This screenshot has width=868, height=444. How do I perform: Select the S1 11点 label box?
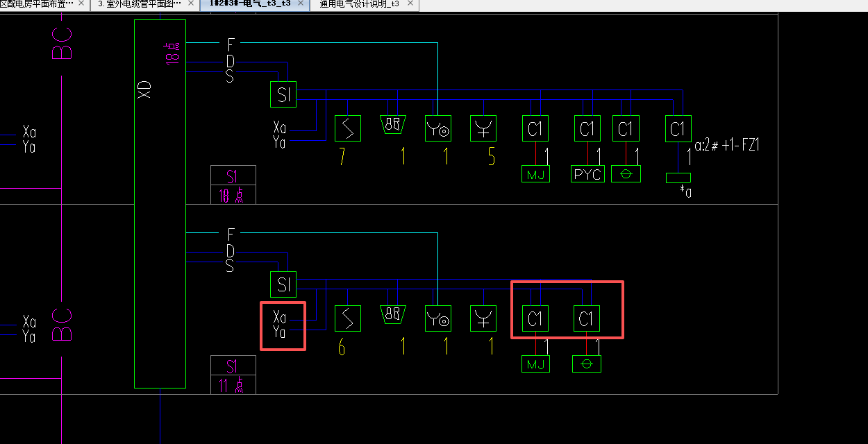tap(233, 375)
